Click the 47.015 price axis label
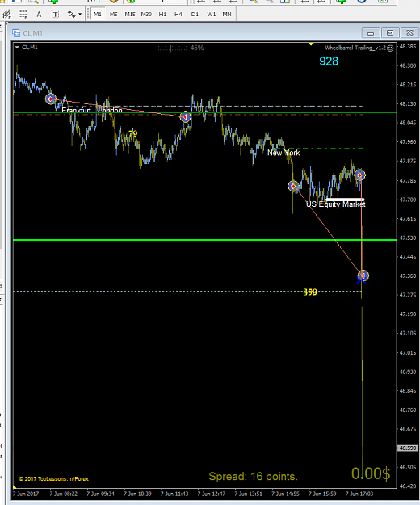Screen dimensions: 420x505 408,352
